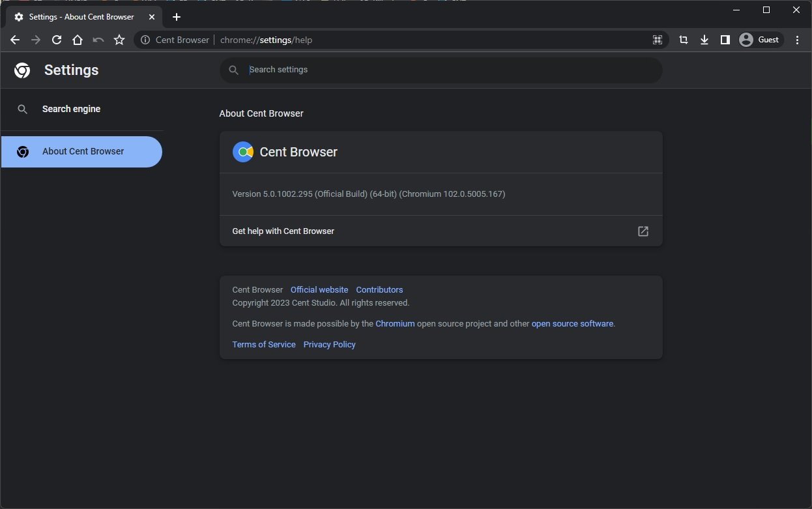Image resolution: width=812 pixels, height=509 pixels.
Task: Open the Official website link
Action: (319, 289)
